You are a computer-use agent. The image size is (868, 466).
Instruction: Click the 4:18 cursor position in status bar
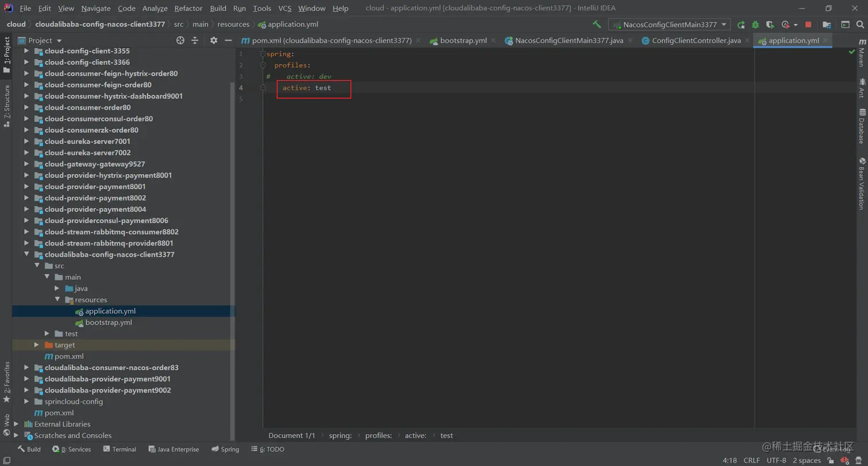click(x=730, y=460)
